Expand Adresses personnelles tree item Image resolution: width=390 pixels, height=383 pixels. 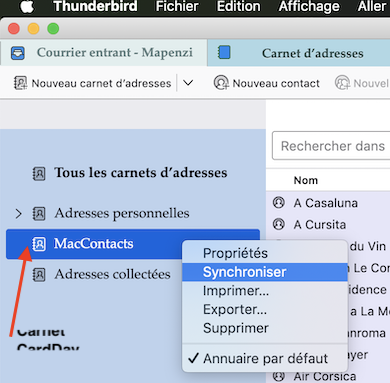click(18, 214)
